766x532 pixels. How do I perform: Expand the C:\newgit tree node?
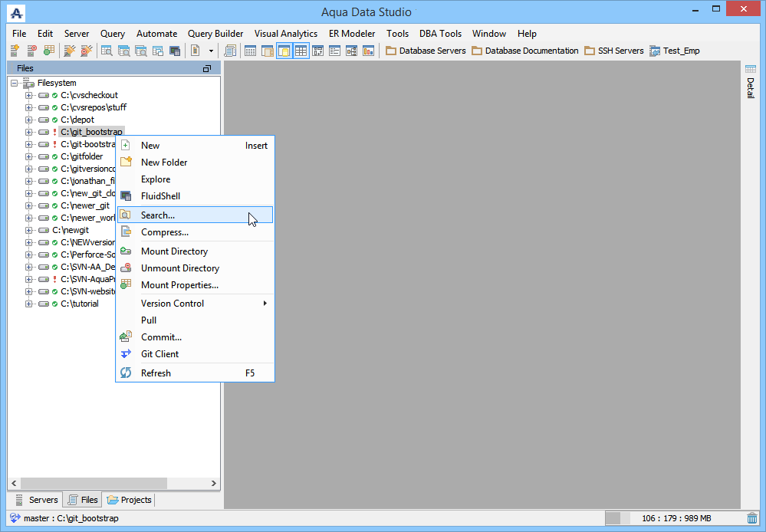click(29, 230)
